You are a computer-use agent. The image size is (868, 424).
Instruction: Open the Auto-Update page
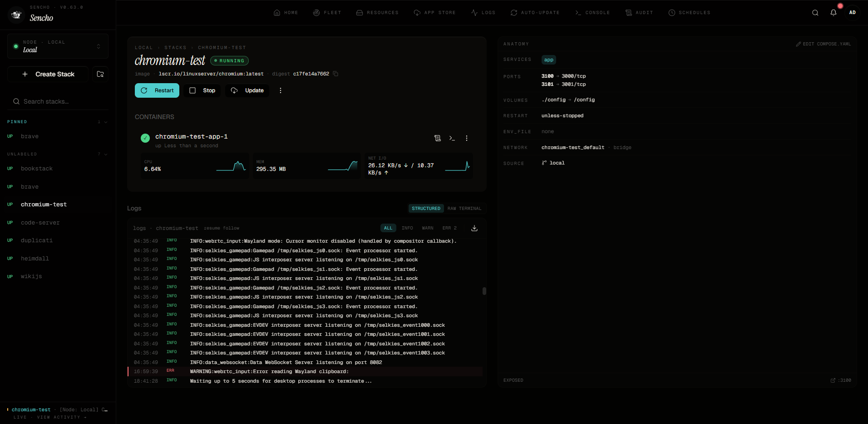535,13
